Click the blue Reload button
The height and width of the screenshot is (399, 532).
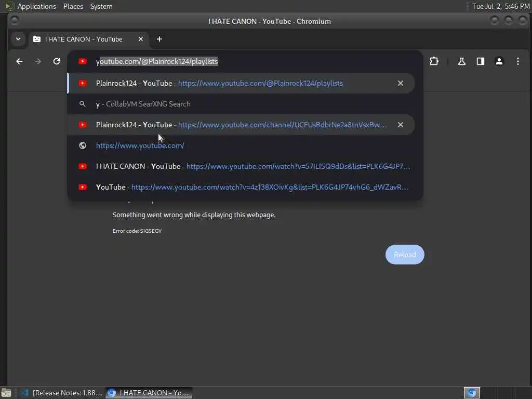coord(405,255)
